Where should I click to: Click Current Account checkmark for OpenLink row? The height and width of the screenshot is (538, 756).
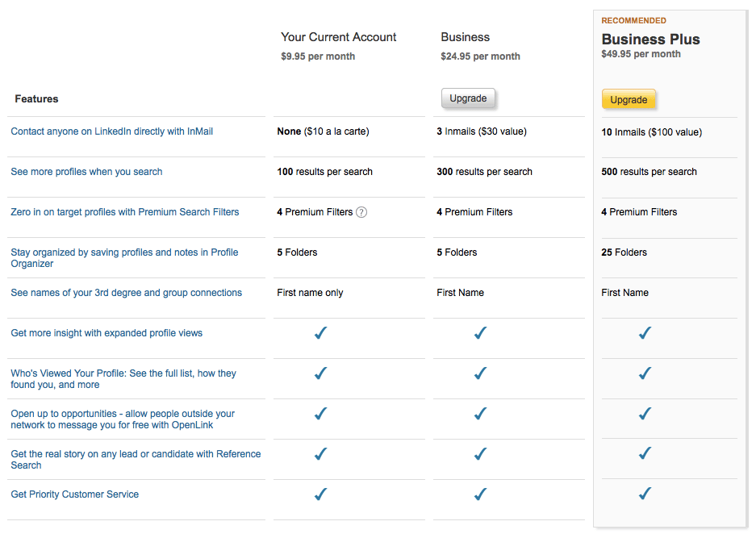coord(320,414)
